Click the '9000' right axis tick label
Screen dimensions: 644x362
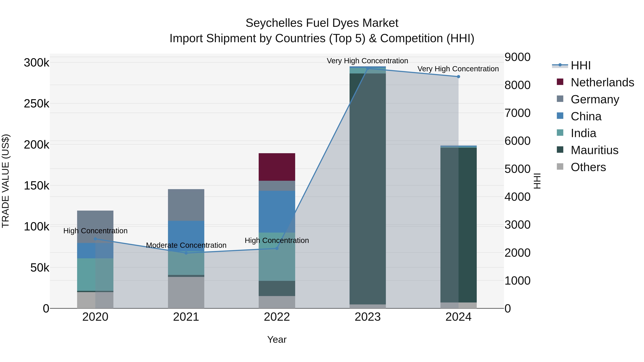pos(518,57)
